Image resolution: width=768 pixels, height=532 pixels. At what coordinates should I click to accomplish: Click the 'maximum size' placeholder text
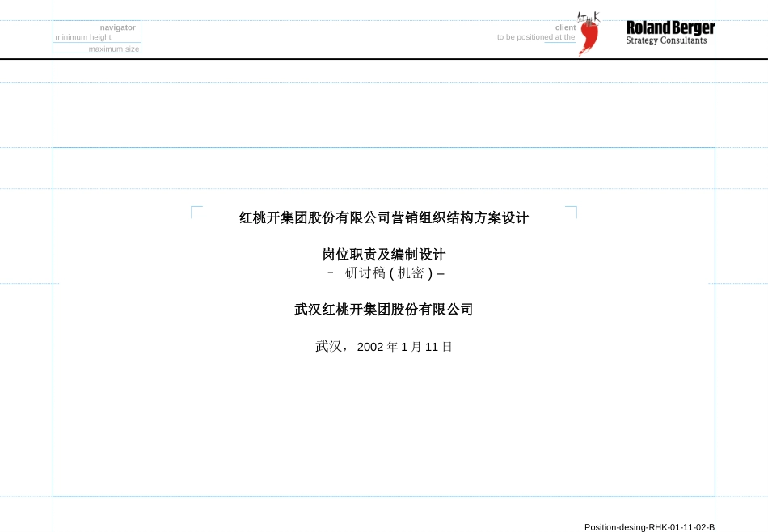(114, 49)
